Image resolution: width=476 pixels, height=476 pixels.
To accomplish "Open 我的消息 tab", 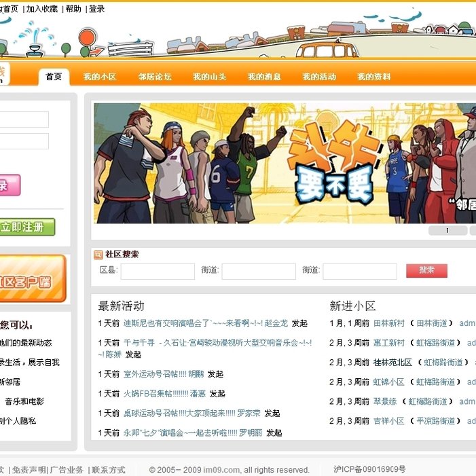I will pos(264,77).
